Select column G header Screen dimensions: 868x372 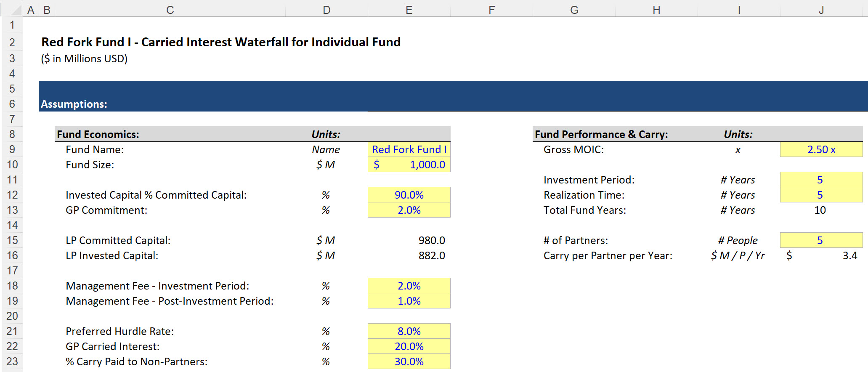click(574, 10)
